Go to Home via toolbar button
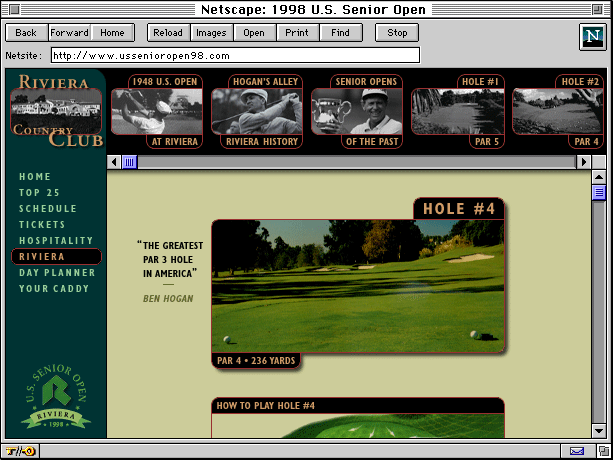 (113, 32)
